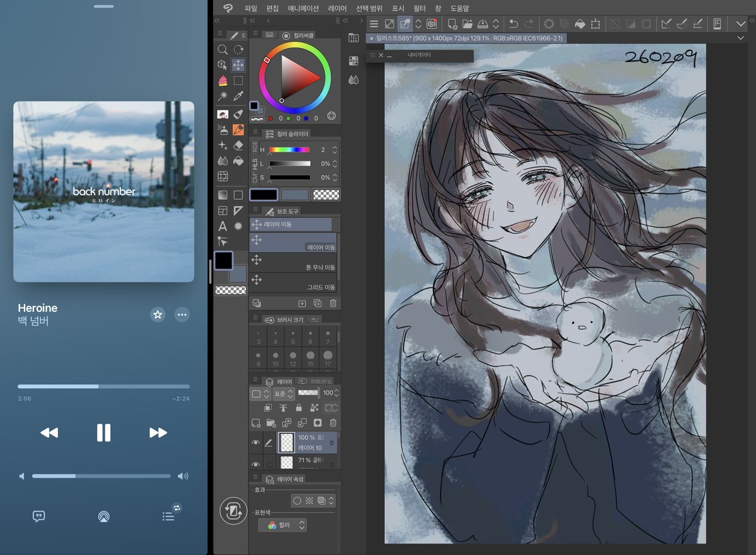Delete layer using layer panel trash icon
Viewport: 756px width, 555px height.
[x=333, y=423]
